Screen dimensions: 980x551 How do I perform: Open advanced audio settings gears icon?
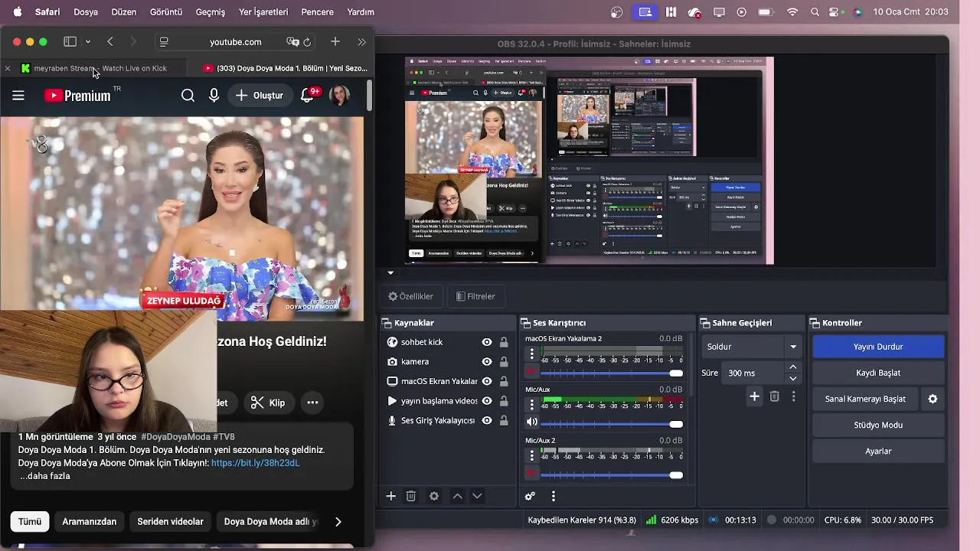pyautogui.click(x=529, y=496)
